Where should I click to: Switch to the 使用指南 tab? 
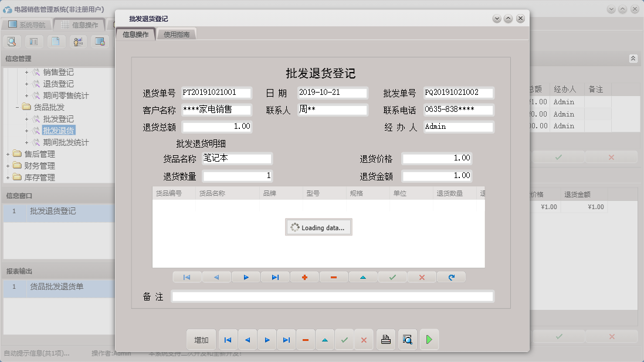coord(176,34)
